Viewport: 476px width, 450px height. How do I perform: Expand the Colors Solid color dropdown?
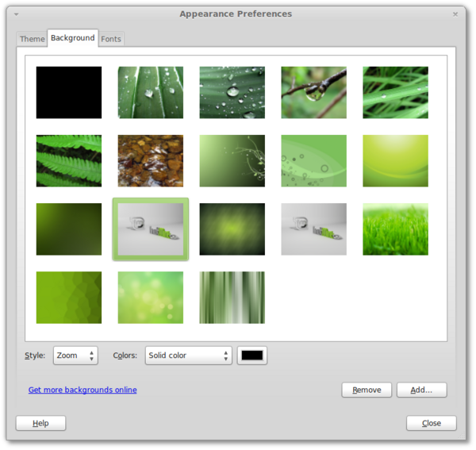(x=189, y=356)
